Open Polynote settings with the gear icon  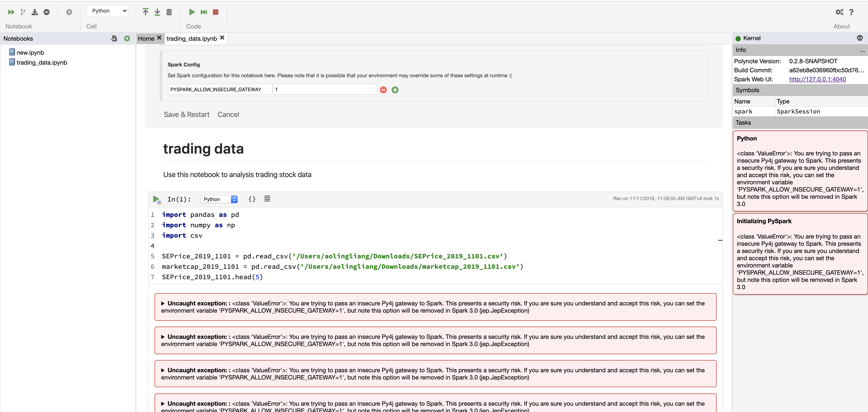point(839,12)
